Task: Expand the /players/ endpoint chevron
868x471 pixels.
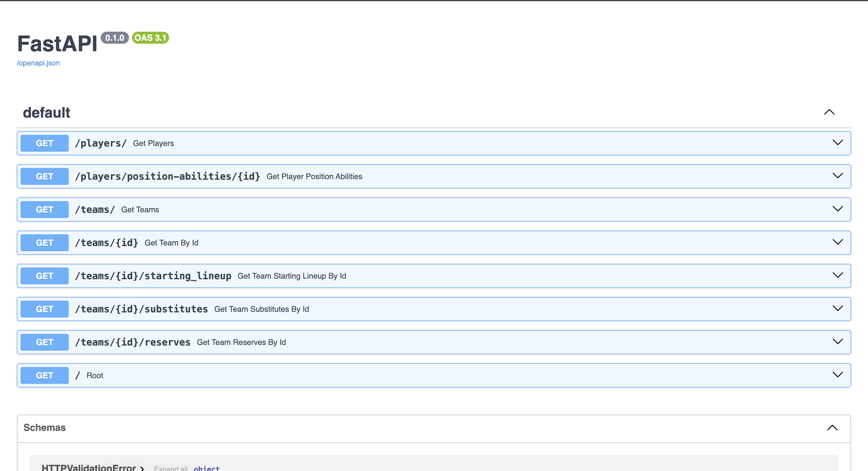Action: [x=837, y=143]
